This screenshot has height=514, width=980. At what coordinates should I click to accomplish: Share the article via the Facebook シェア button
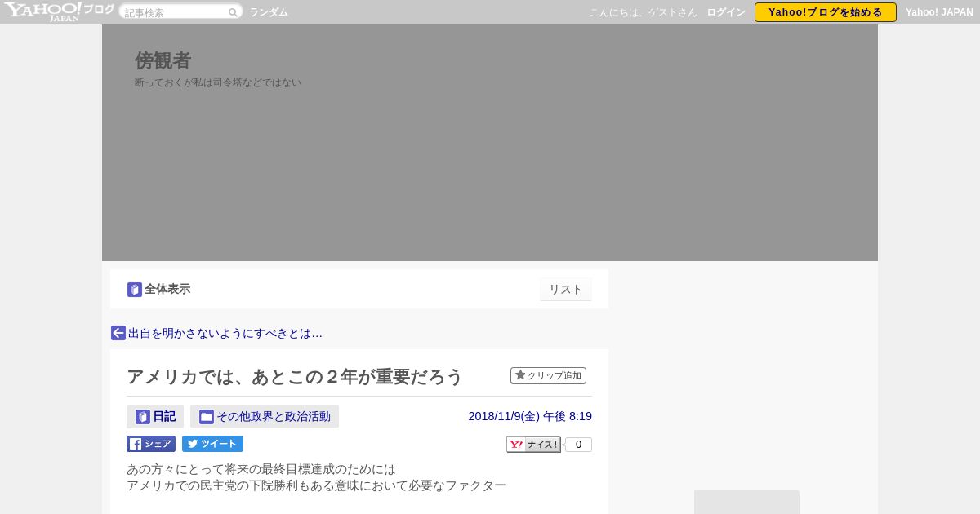[151, 444]
